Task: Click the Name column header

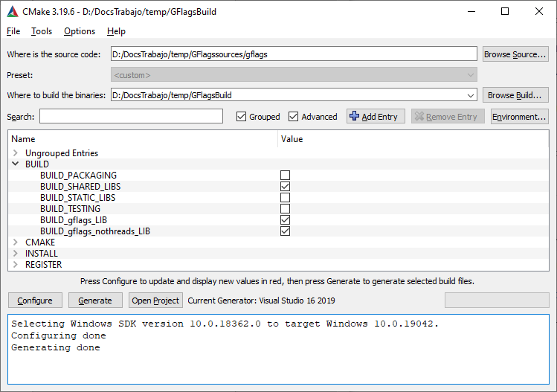Action: click(x=143, y=139)
